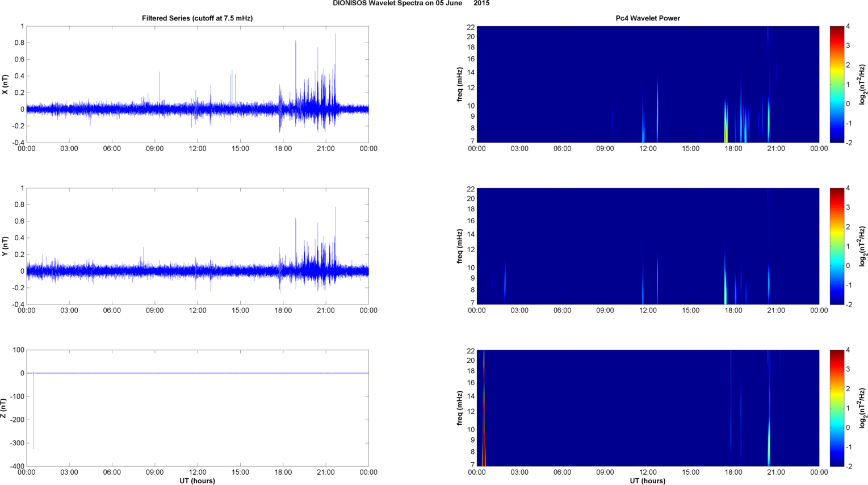The width and height of the screenshot is (868, 485).
Task: Click the Y component wavelet power spectrogram
Action: point(648,246)
